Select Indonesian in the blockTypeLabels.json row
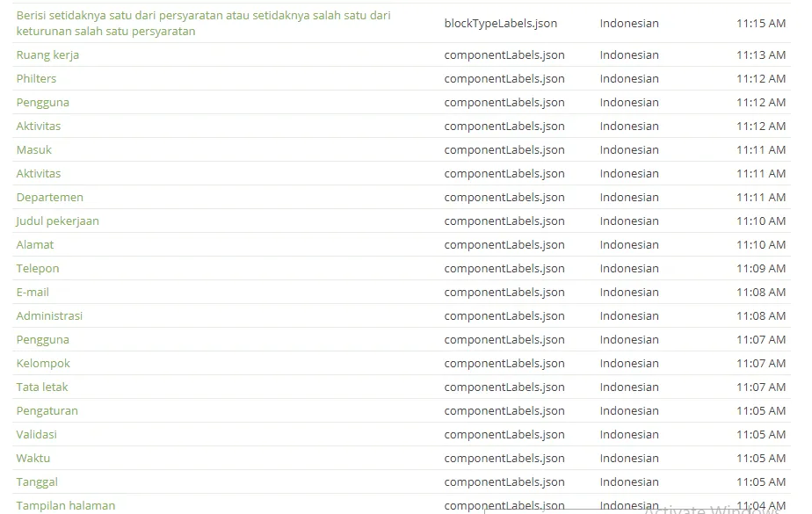 pos(629,24)
